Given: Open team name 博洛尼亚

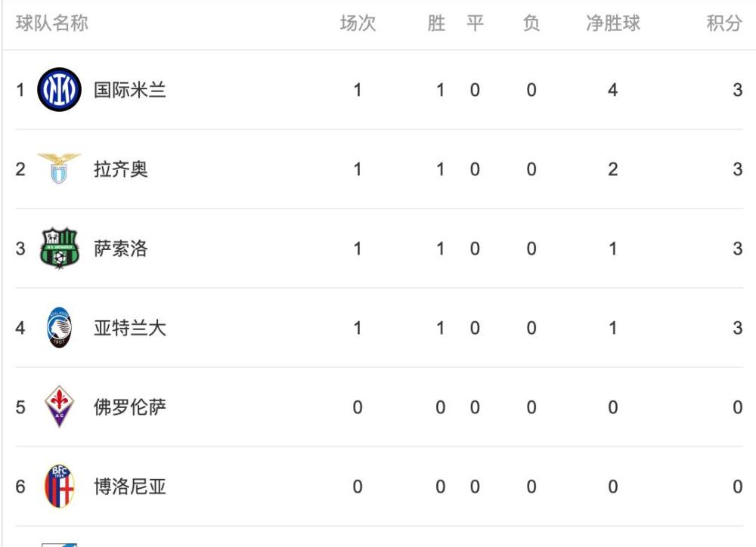Looking at the screenshot, I should click(x=130, y=487).
